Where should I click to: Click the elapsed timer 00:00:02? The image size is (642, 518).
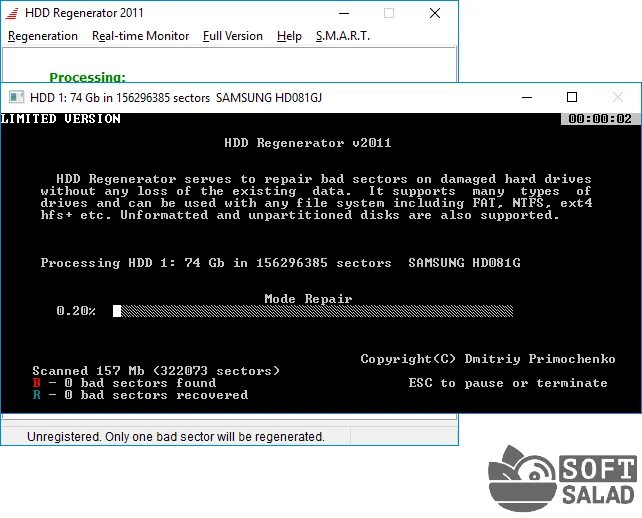600,119
